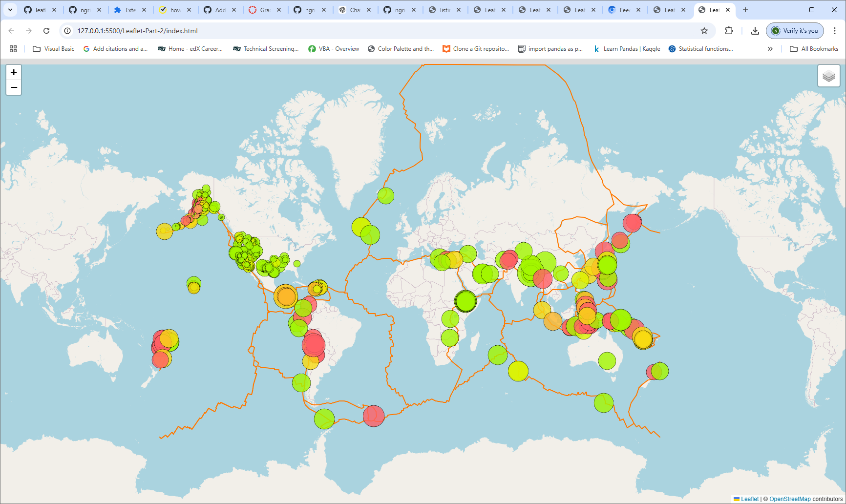Open the All Bookmarks folder
The image size is (846, 504).
click(814, 49)
